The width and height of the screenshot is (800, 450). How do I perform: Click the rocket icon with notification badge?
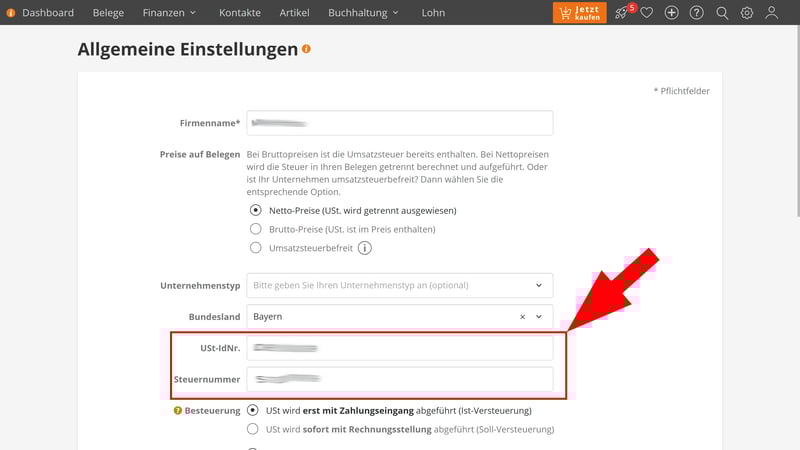622,13
